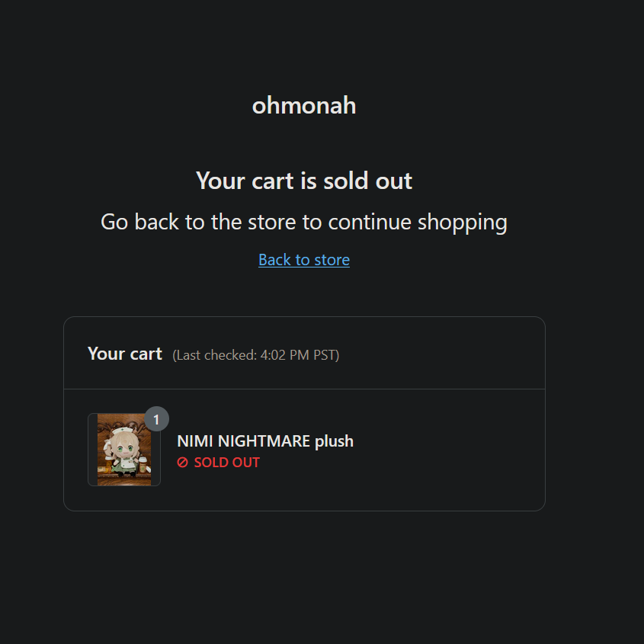Click the Your cart section heading

tap(125, 354)
